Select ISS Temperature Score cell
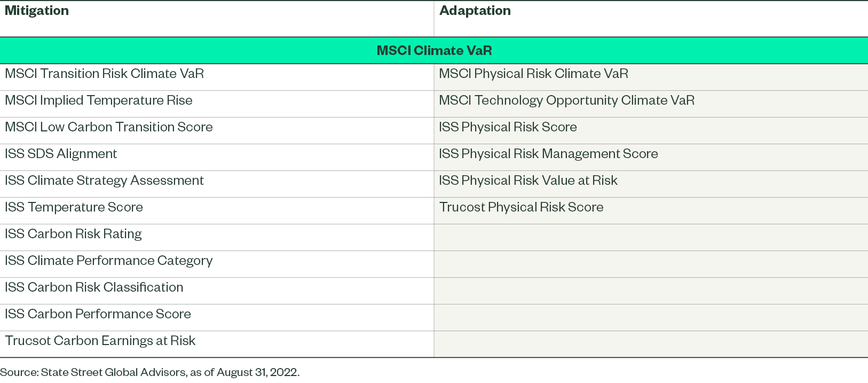This screenshot has width=868, height=383. click(74, 207)
